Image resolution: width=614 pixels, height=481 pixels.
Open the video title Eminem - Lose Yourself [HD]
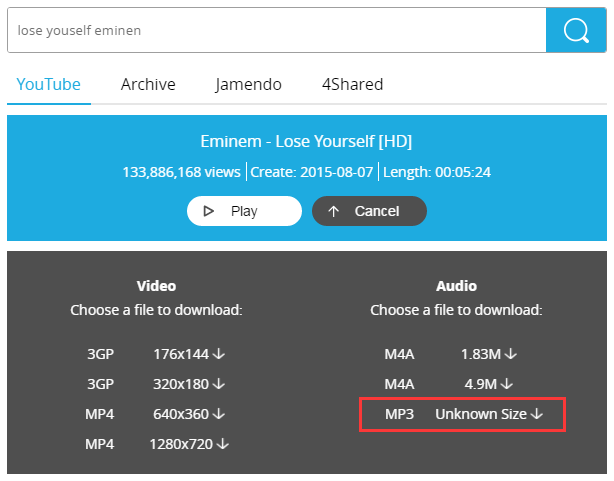306,141
